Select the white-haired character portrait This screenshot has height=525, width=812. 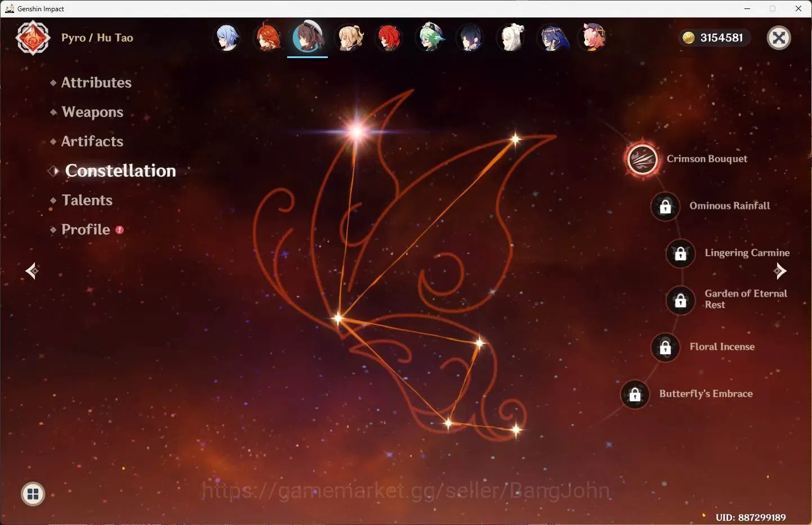point(512,38)
